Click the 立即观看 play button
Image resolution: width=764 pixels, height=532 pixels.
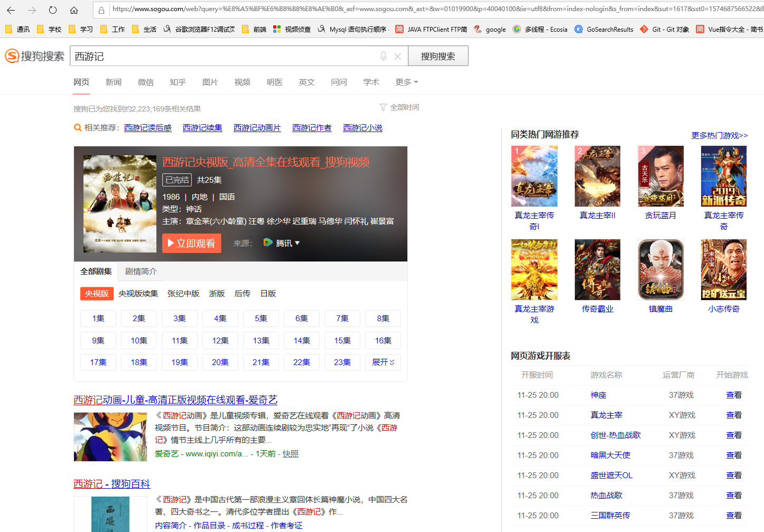[x=192, y=243]
